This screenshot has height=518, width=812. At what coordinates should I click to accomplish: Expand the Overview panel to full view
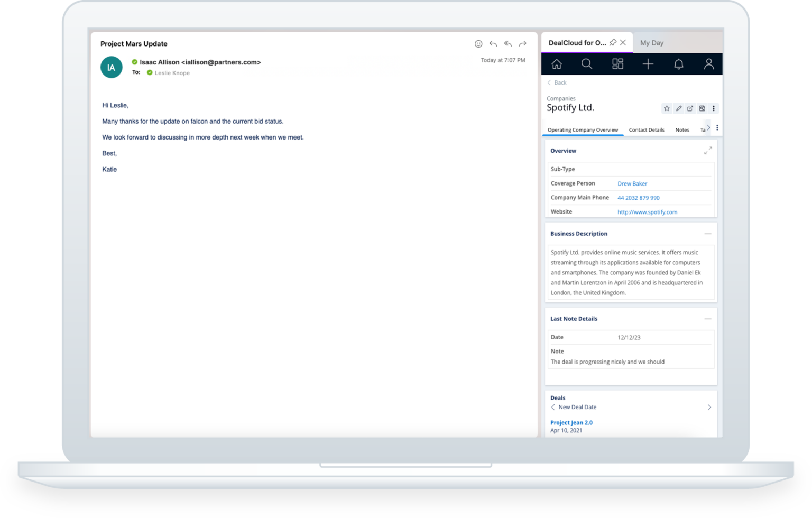tap(708, 151)
